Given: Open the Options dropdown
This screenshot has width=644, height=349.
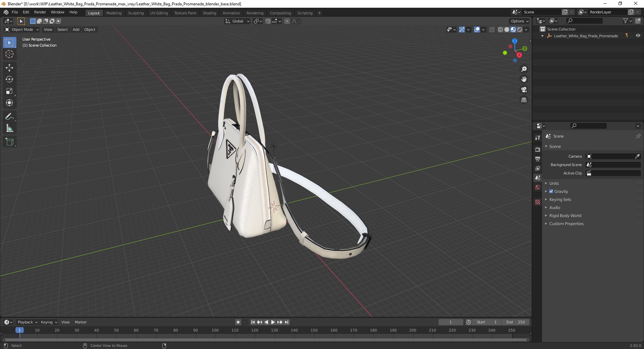Looking at the screenshot, I should tap(520, 21).
